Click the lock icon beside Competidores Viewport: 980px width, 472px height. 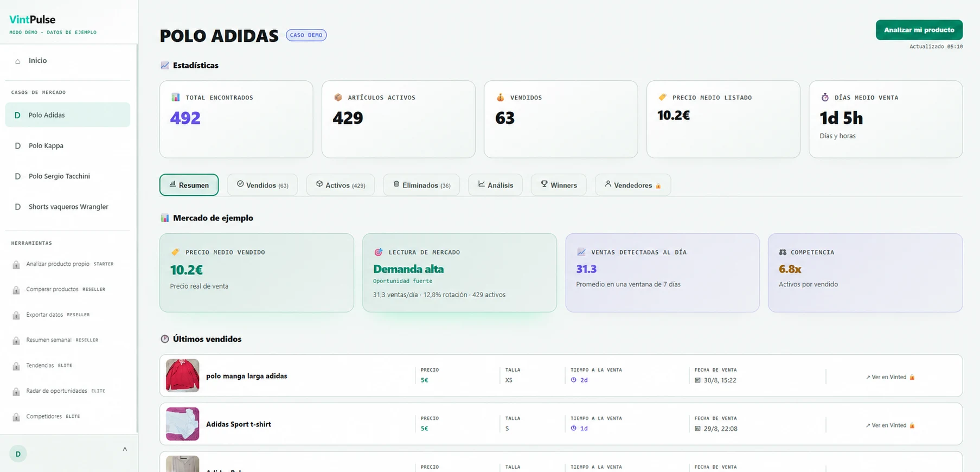pos(16,417)
